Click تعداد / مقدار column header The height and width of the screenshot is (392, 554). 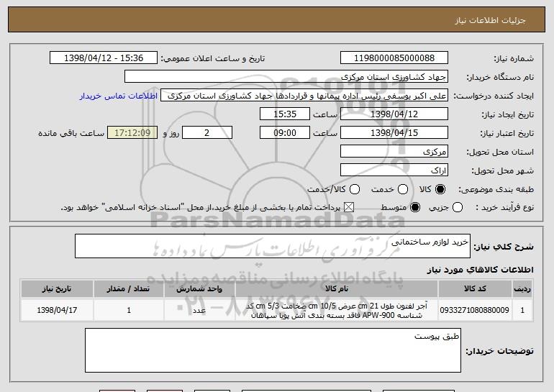coord(129,289)
